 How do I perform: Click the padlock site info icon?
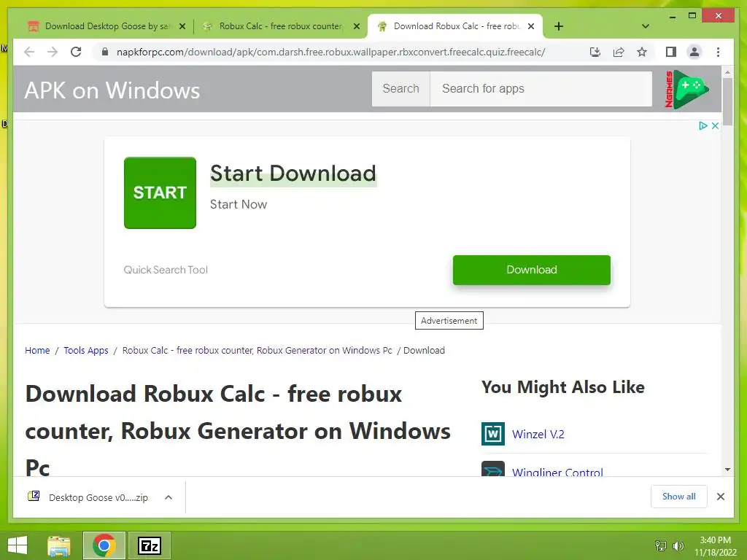click(x=105, y=52)
